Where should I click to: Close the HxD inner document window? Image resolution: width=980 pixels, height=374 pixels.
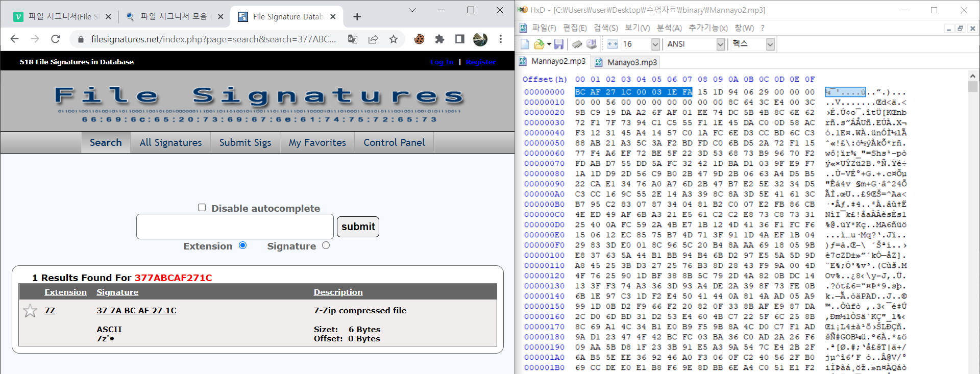pyautogui.click(x=972, y=29)
